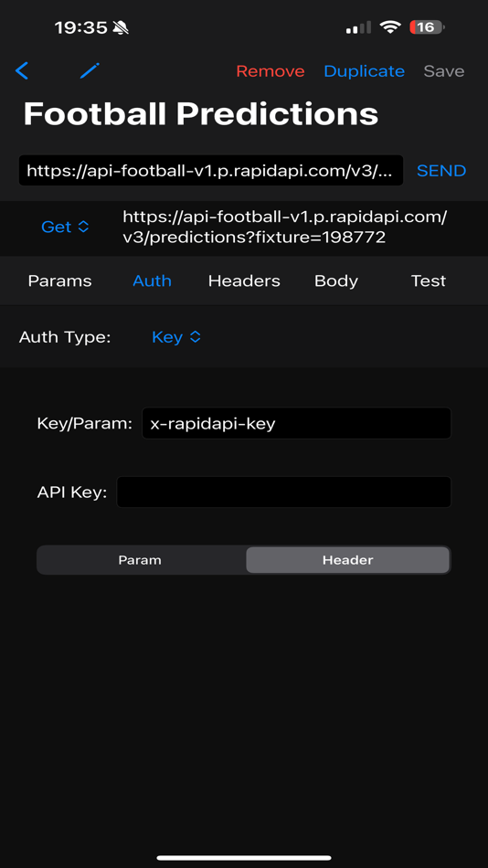Select the Header segment option
The image size is (488, 868).
click(x=347, y=560)
